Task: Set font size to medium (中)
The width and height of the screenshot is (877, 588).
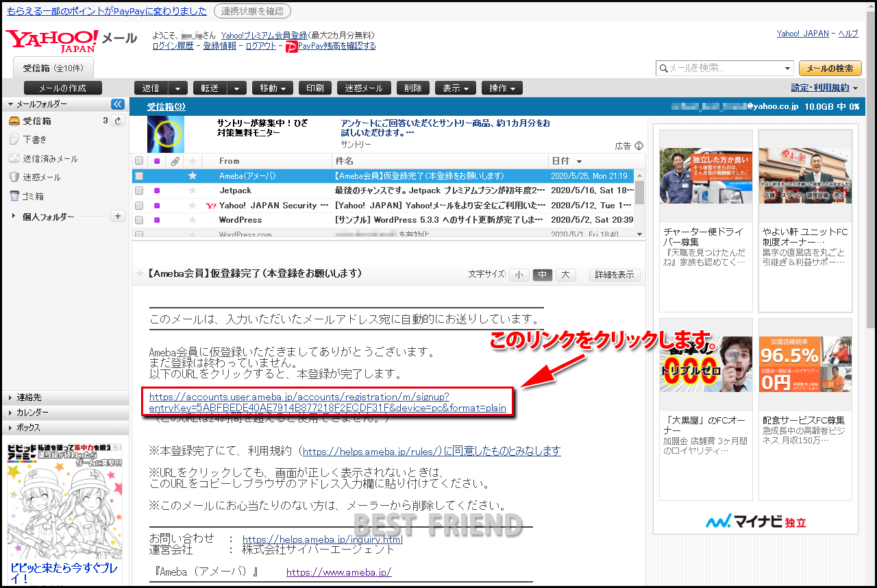Action: [542, 275]
